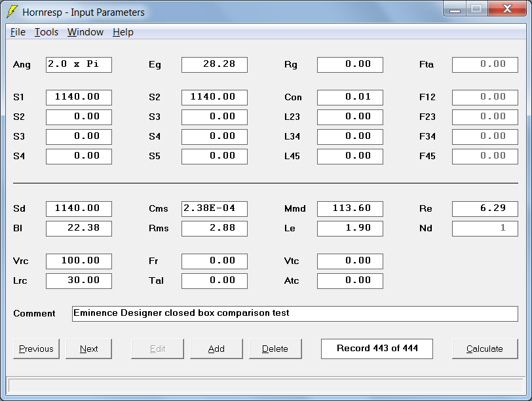This screenshot has height=401, width=532.
Task: Click the grayed Edit button
Action: (x=157, y=349)
